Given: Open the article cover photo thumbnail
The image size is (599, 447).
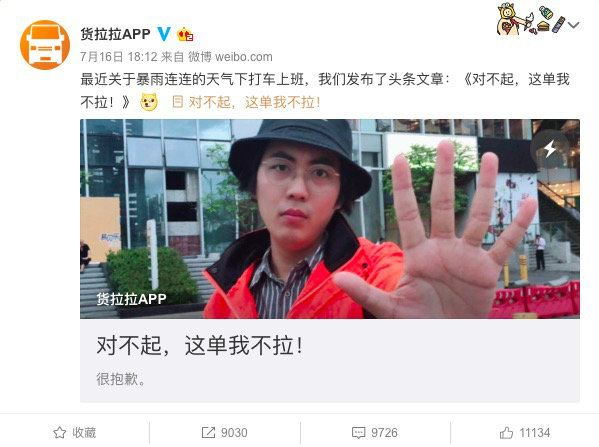Looking at the screenshot, I should (x=330, y=219).
